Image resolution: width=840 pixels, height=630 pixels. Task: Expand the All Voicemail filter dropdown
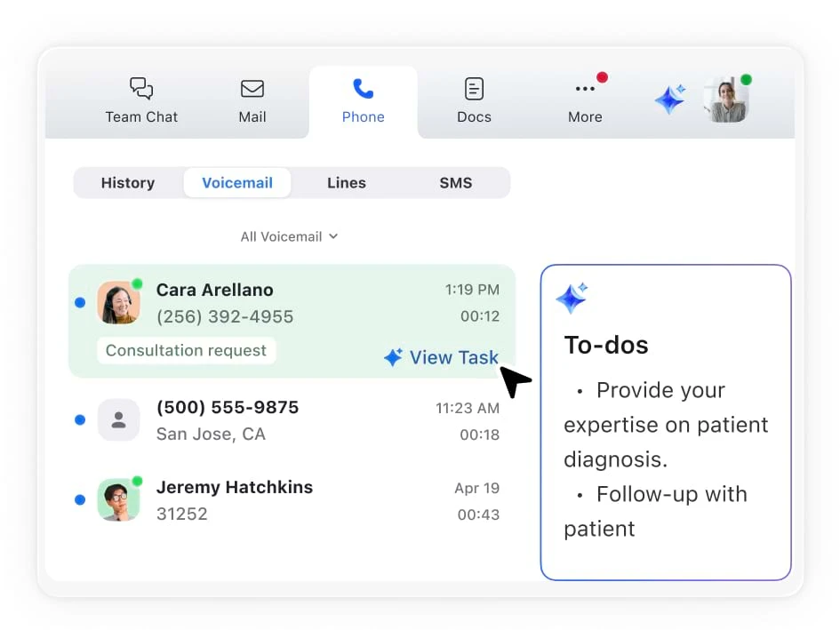point(289,236)
